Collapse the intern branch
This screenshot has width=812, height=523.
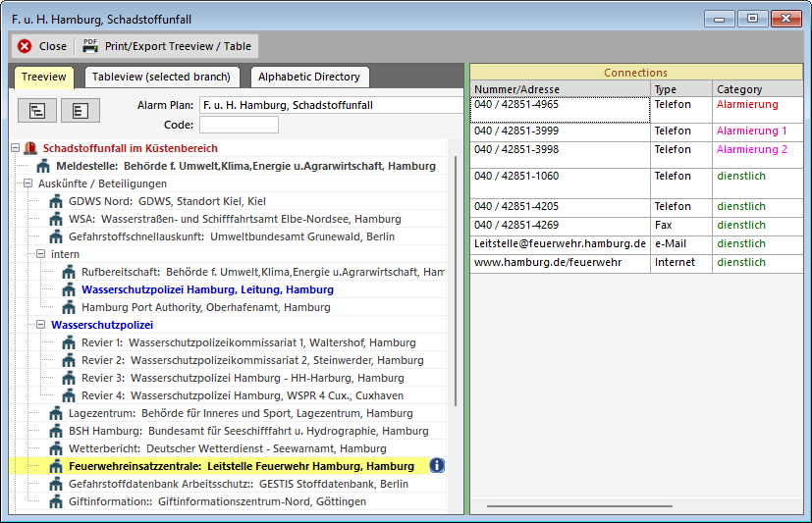41,254
